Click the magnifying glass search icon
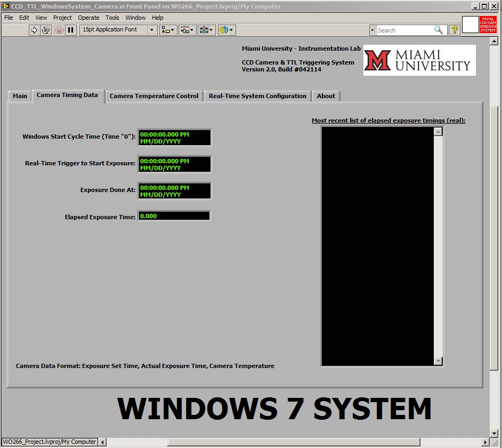 point(439,30)
